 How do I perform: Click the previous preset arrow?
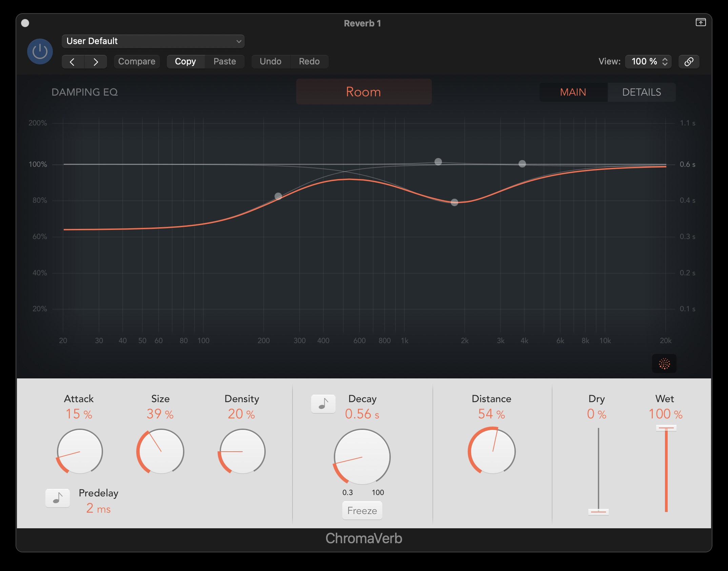tap(73, 62)
